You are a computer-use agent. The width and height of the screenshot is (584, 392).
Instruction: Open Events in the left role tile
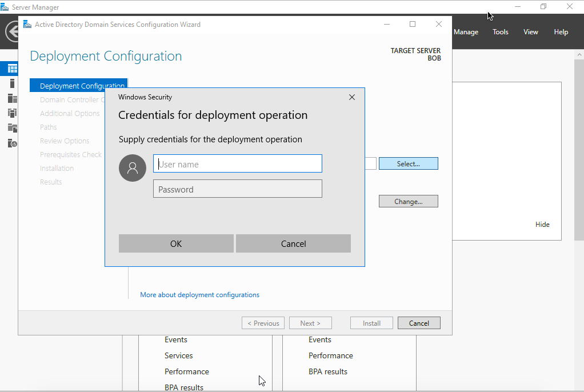(x=176, y=339)
